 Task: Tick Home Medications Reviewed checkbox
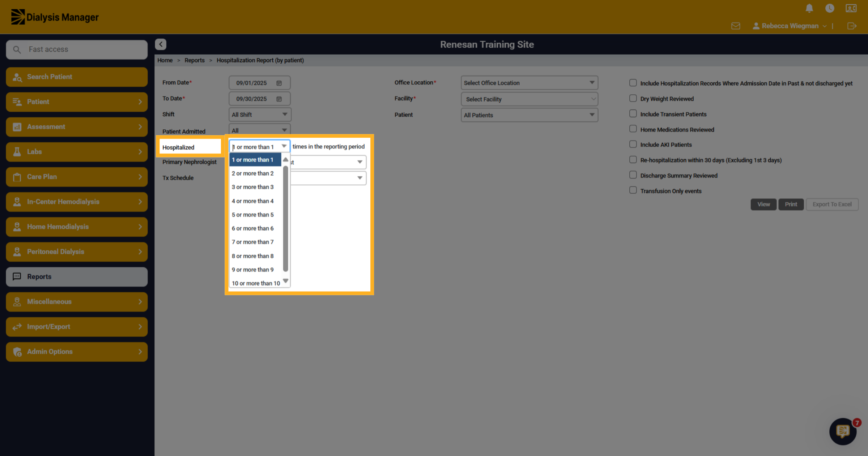coord(633,129)
